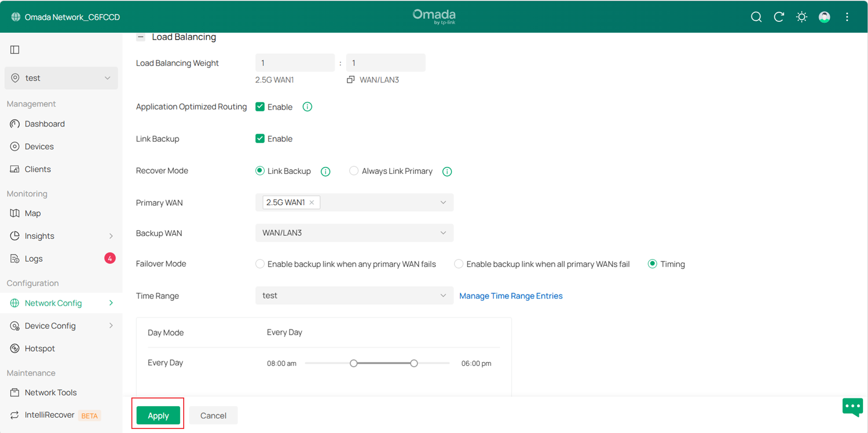Go to the Logs menu item
This screenshot has width=868, height=433.
pyautogui.click(x=34, y=259)
